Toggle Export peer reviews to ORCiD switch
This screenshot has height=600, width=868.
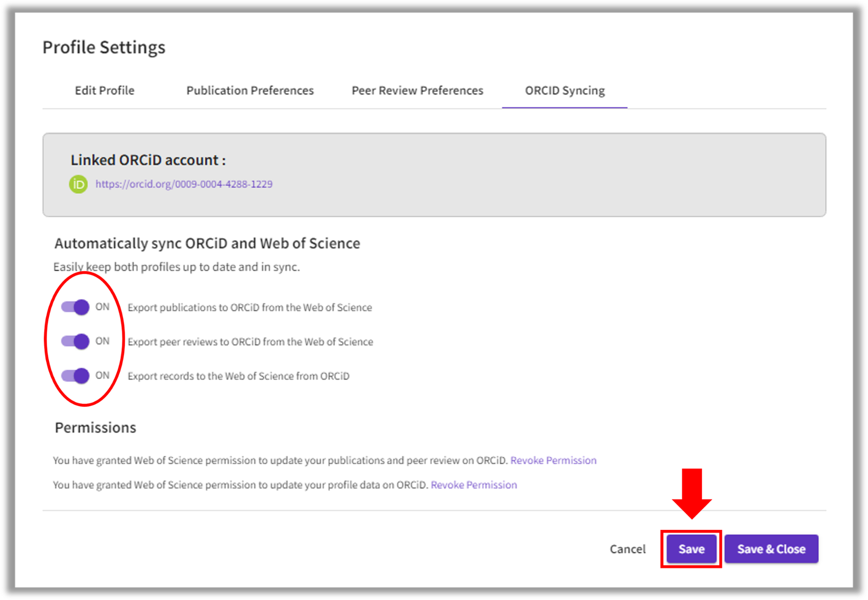coord(75,342)
